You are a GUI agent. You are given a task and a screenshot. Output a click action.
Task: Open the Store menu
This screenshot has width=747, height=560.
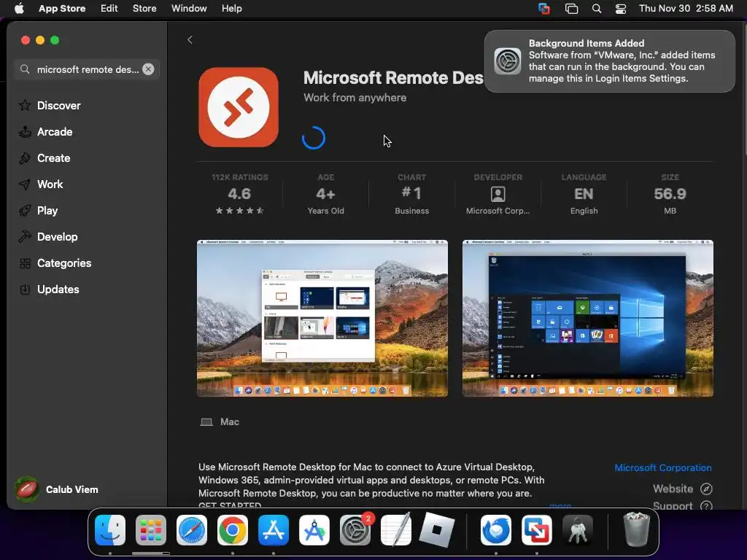[x=144, y=9]
